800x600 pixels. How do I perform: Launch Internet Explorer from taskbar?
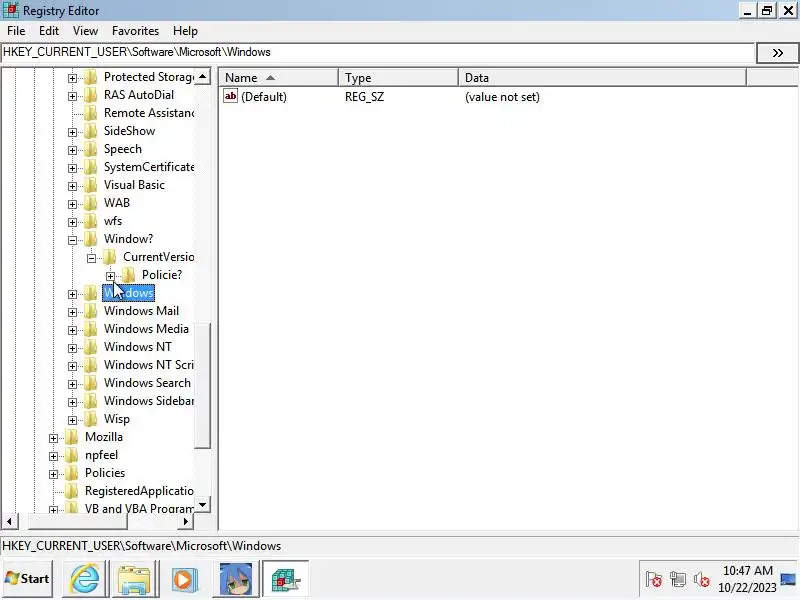[85, 579]
